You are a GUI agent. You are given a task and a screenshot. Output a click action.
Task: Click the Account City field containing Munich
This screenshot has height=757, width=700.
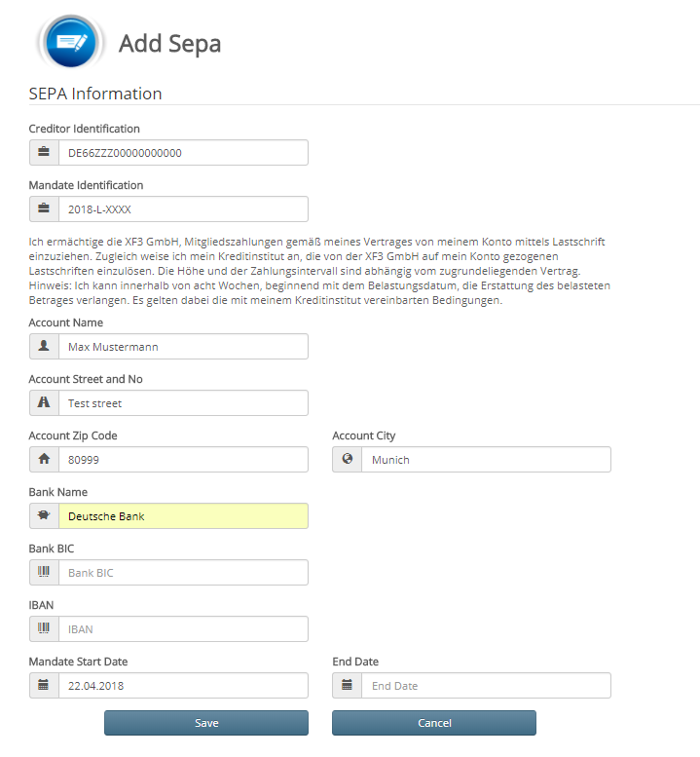coord(486,460)
